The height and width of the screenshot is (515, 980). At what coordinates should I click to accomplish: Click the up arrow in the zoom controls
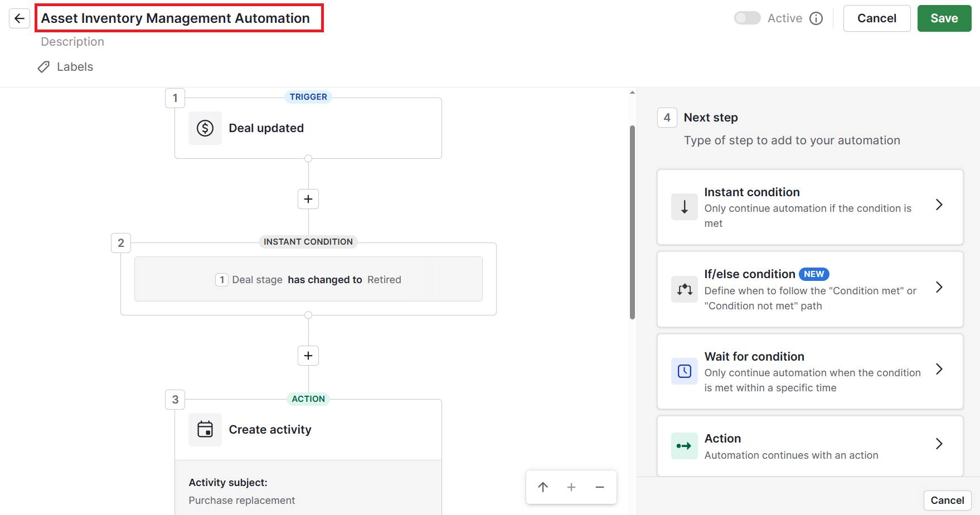pos(542,487)
